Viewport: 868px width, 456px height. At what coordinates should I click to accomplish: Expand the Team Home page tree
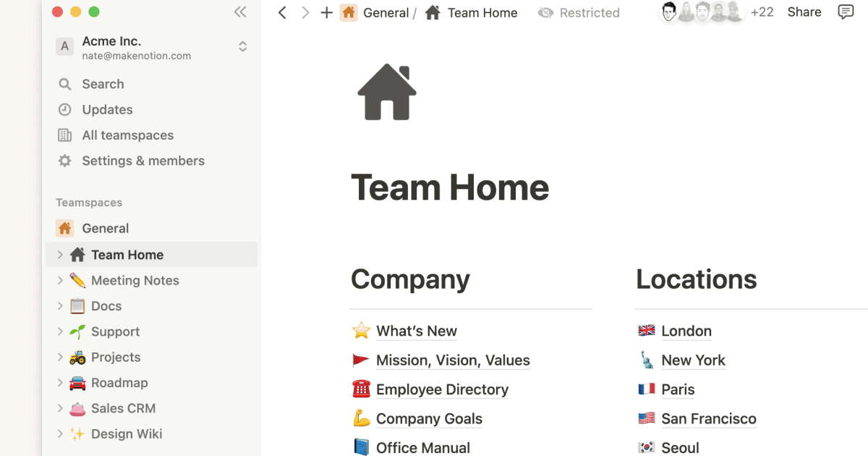click(x=59, y=254)
